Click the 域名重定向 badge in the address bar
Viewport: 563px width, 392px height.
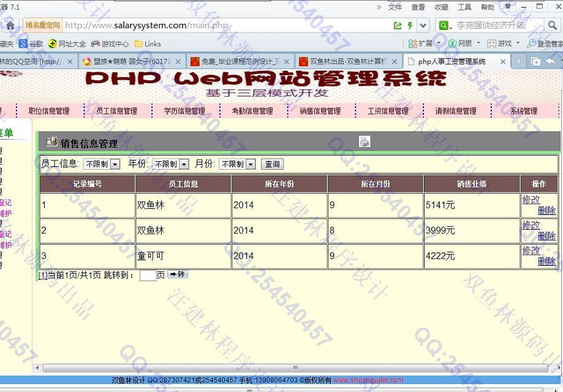(x=42, y=25)
